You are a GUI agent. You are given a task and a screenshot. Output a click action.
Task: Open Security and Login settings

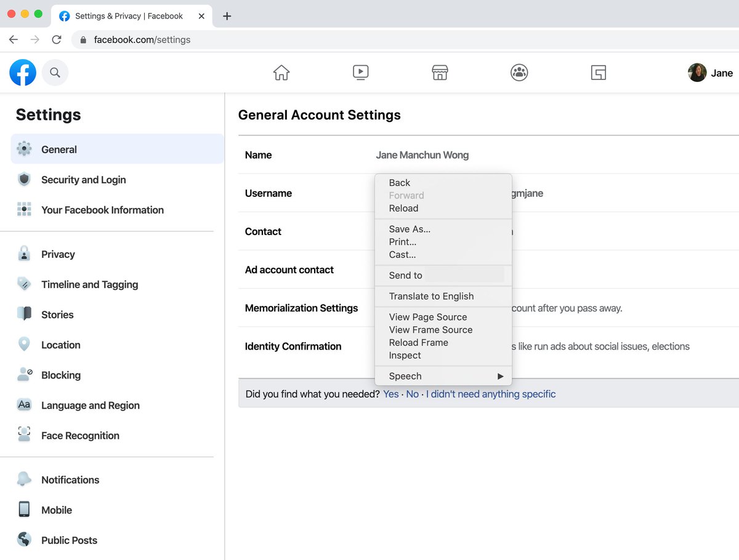pos(117,179)
